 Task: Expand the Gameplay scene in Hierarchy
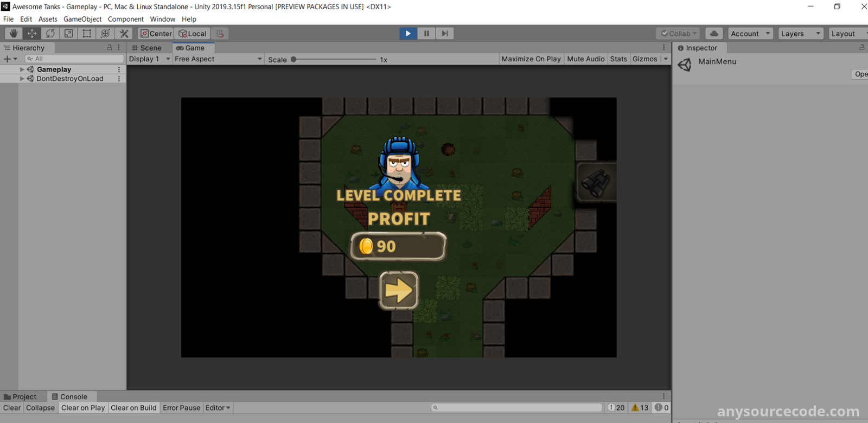pyautogui.click(x=22, y=69)
